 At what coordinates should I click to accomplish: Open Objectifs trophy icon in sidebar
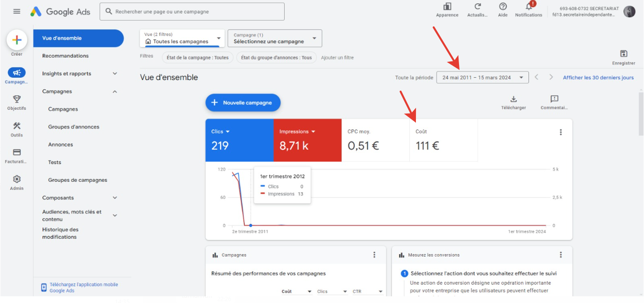coord(17,99)
